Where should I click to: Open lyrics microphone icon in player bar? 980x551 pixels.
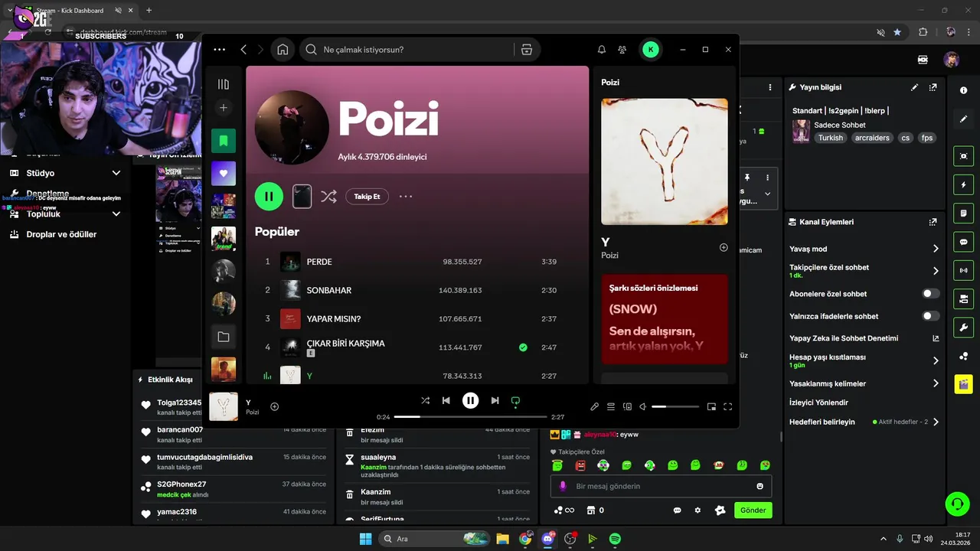pyautogui.click(x=595, y=407)
